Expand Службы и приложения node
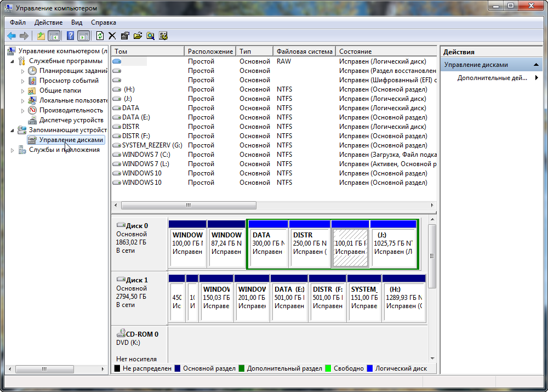The width and height of the screenshot is (548, 392). (x=12, y=150)
